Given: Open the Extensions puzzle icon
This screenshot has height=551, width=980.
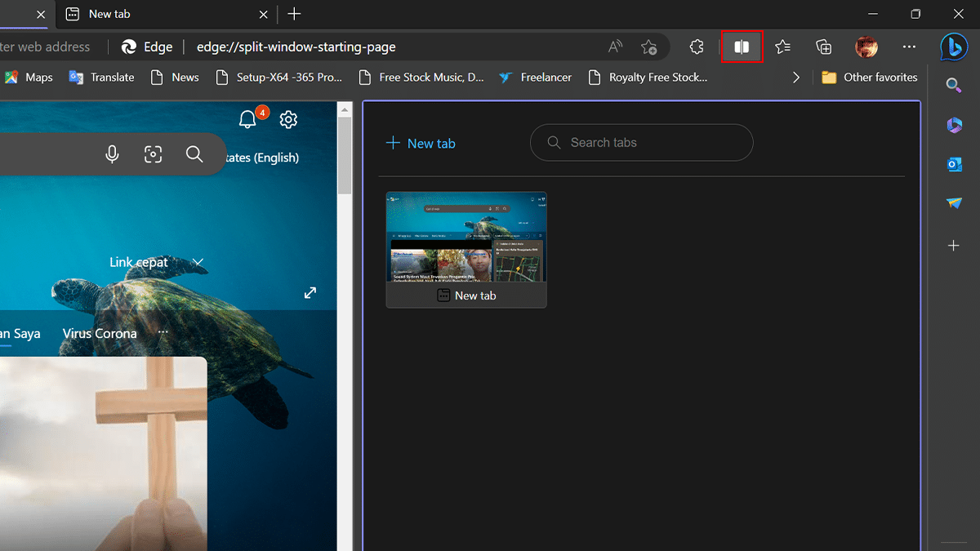Looking at the screenshot, I should pyautogui.click(x=697, y=47).
